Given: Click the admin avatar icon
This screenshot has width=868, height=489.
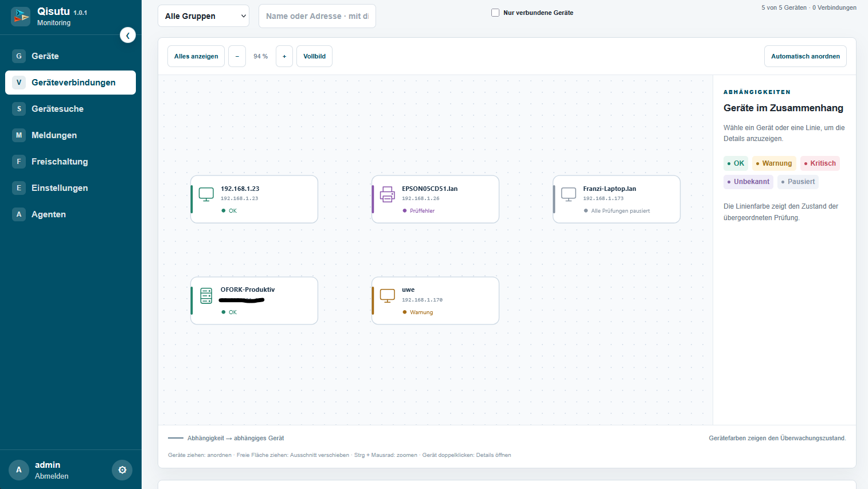Looking at the screenshot, I should coord(19,470).
